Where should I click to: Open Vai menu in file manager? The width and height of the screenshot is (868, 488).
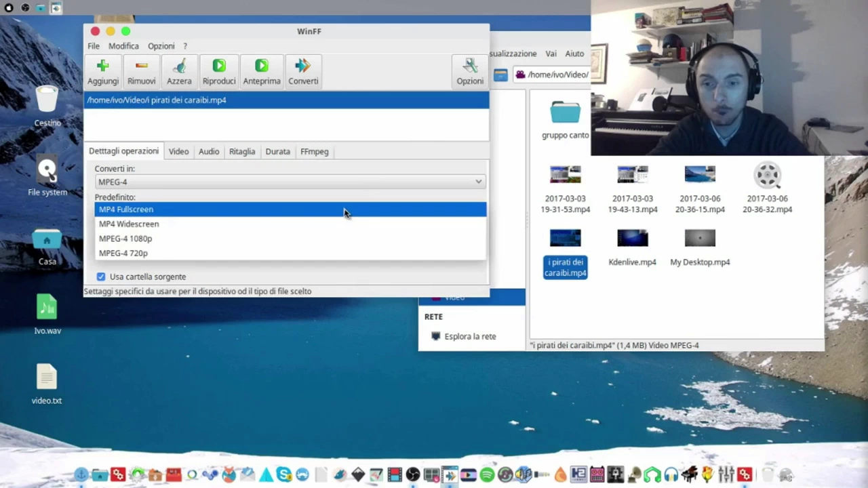pos(551,54)
